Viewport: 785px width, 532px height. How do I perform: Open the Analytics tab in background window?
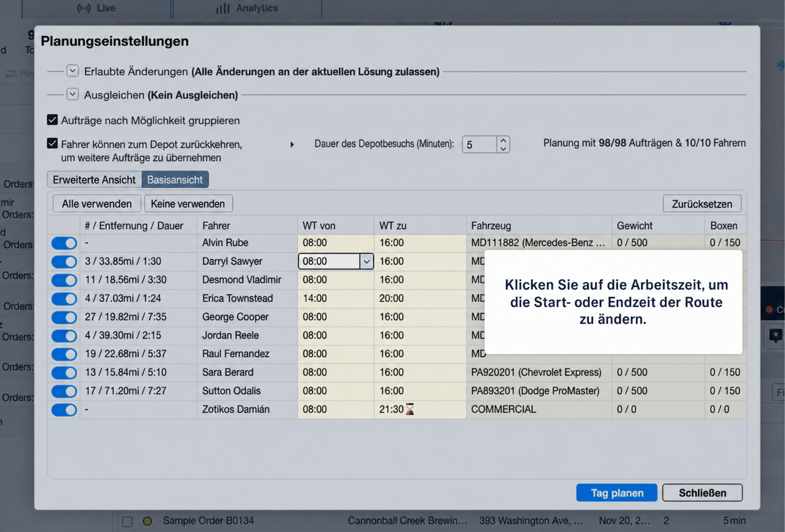tap(247, 8)
